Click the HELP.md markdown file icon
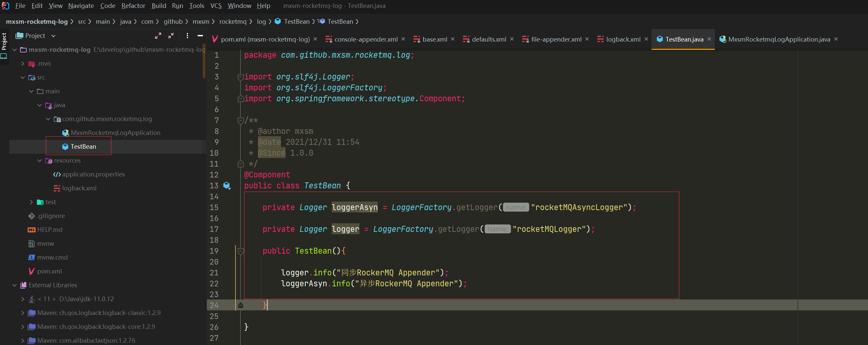 point(31,230)
